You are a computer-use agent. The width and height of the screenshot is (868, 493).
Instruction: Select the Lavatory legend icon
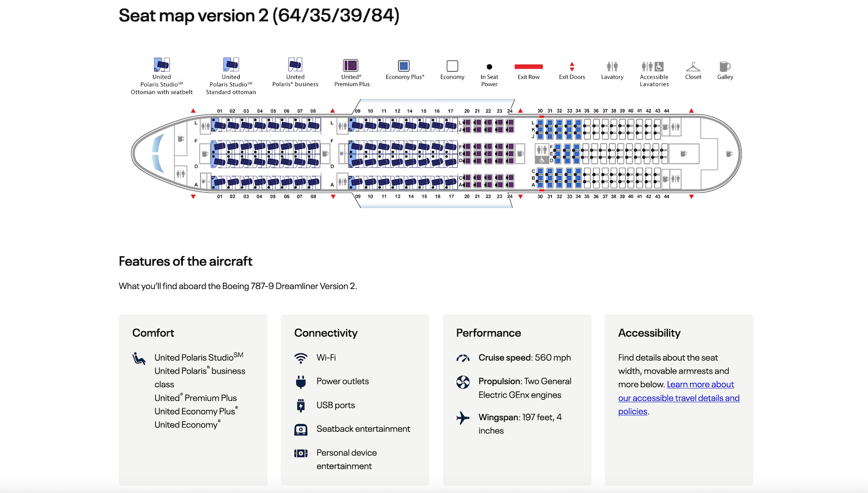tap(612, 67)
